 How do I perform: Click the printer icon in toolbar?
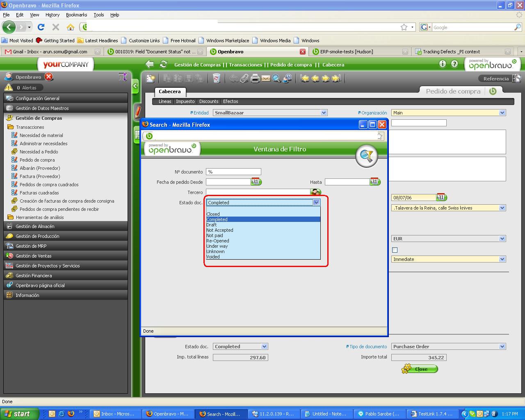[x=255, y=78]
